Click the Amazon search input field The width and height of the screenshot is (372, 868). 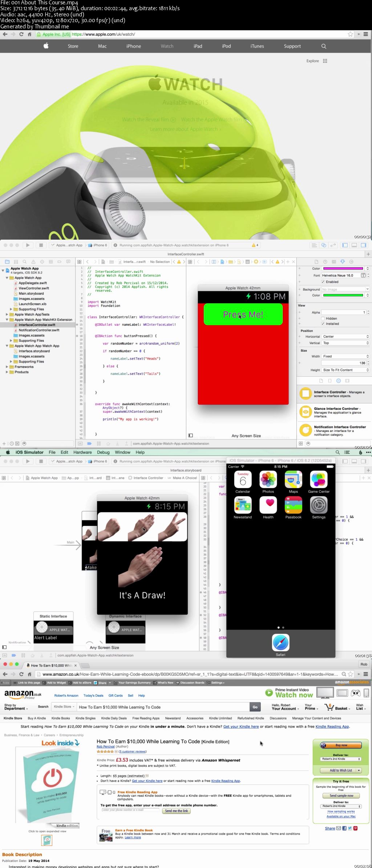point(163,707)
